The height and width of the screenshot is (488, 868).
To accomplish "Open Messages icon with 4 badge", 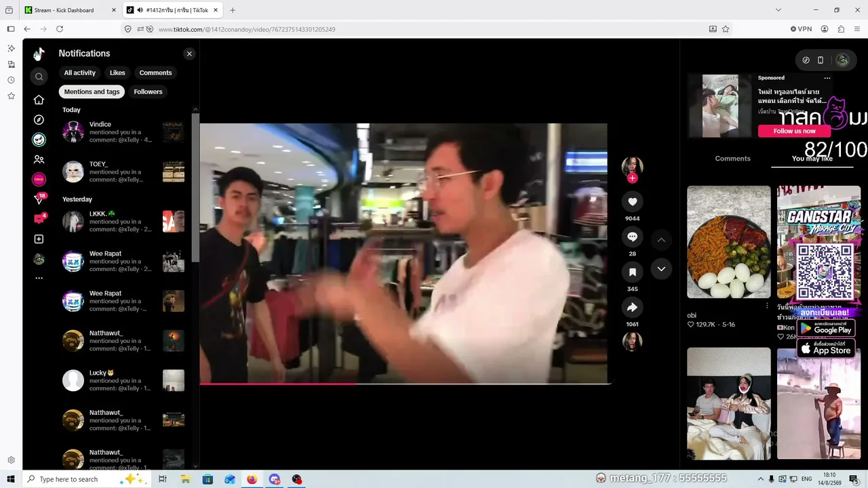I will tap(39, 219).
